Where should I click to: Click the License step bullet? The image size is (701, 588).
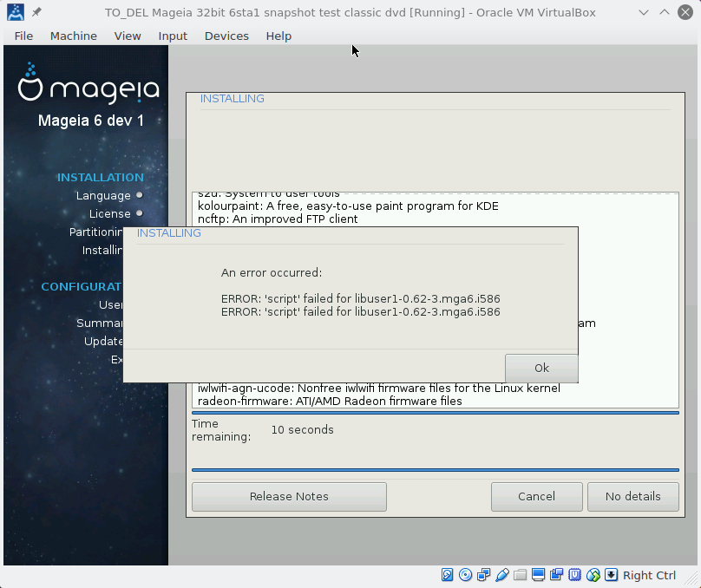[140, 213]
